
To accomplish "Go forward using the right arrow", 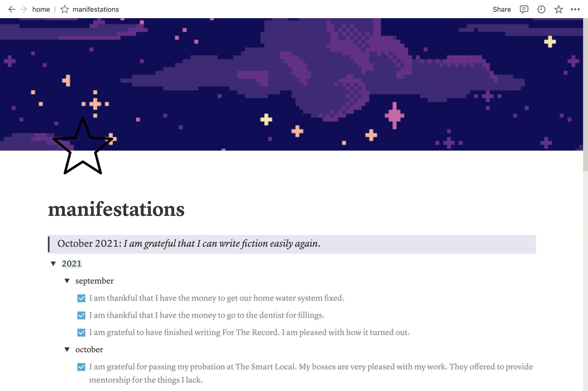I will (x=24, y=10).
